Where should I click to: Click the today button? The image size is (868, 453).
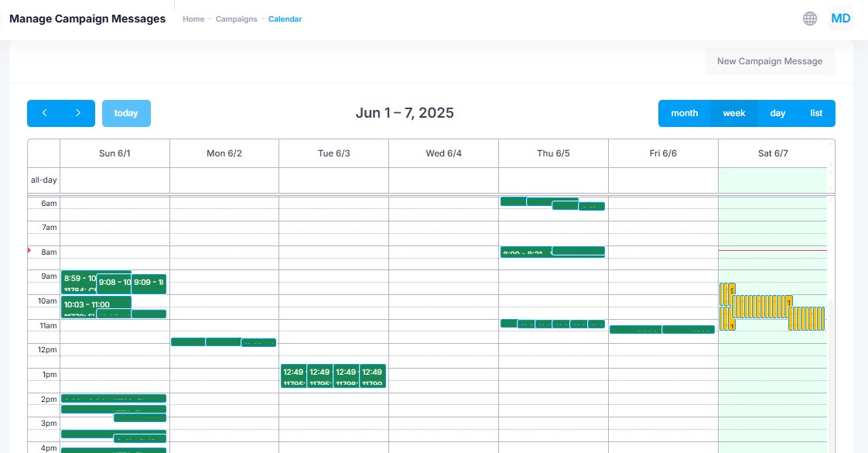126,113
